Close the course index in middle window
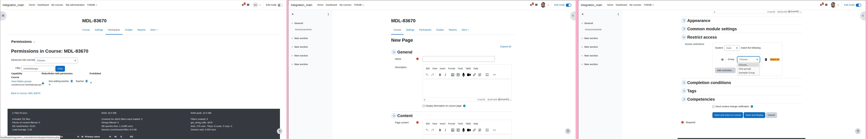The height and width of the screenshot is (139, 868). (292, 14)
